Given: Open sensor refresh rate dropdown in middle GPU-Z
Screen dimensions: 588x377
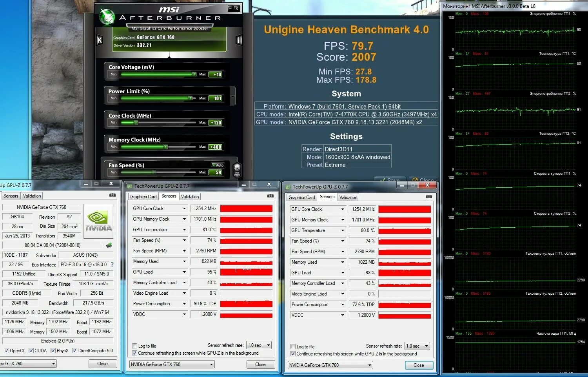Looking at the screenshot, I should [259, 345].
